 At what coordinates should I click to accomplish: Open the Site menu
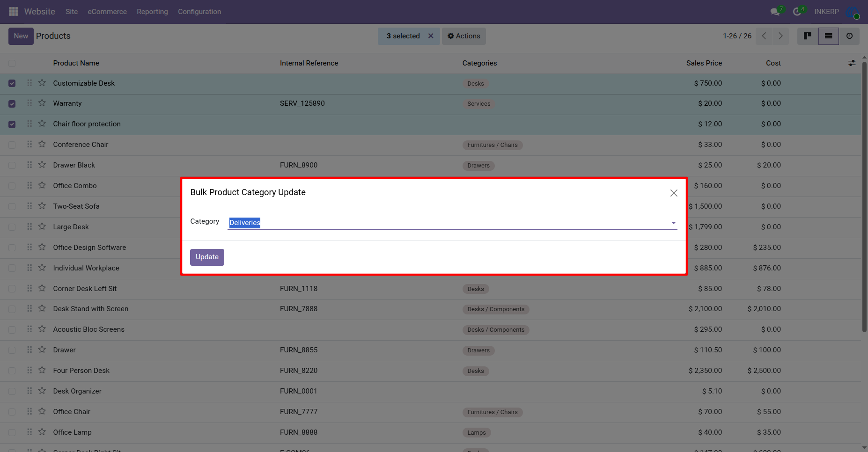[x=72, y=12]
